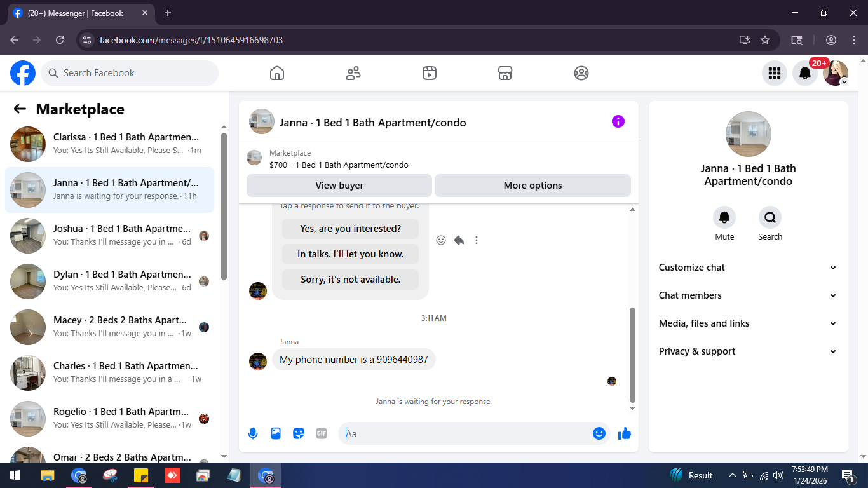This screenshot has width=868, height=488.
Task: Click the listing thumbnail in chat header
Action: coord(262,121)
